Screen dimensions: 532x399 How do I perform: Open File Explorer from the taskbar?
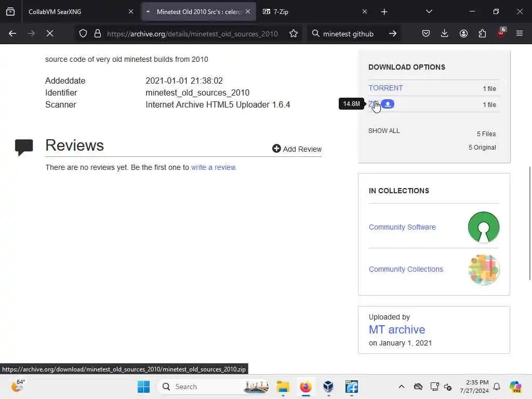click(283, 387)
